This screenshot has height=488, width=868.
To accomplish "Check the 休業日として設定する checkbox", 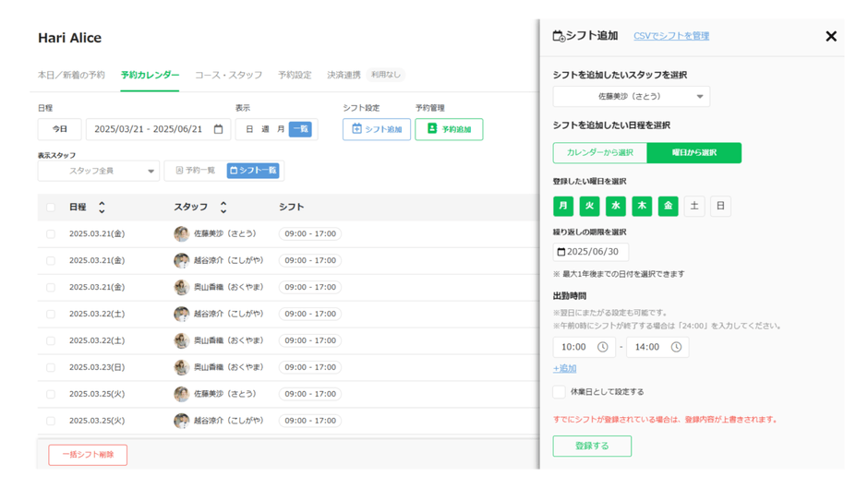I will 559,392.
